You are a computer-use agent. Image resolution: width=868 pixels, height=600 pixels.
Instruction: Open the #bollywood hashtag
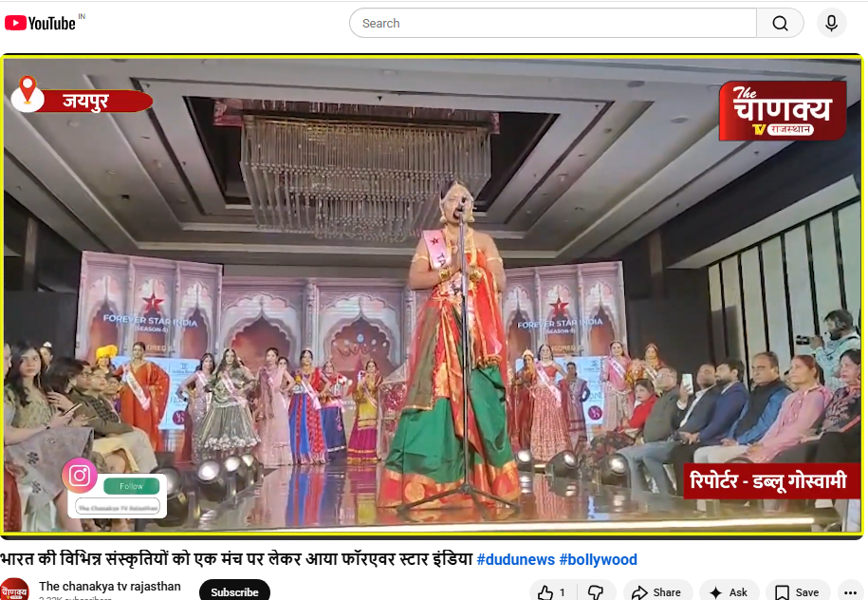598,559
